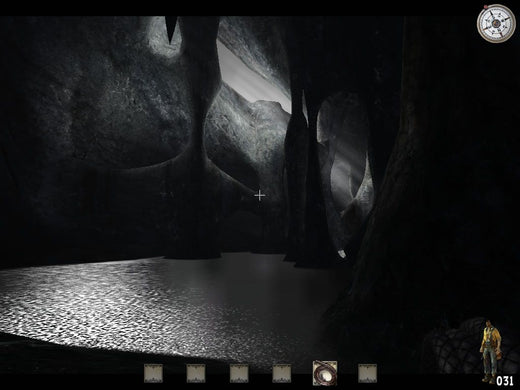This screenshot has width=520, height=390.
Task: Click the explorer character portrait
Action: (491, 350)
